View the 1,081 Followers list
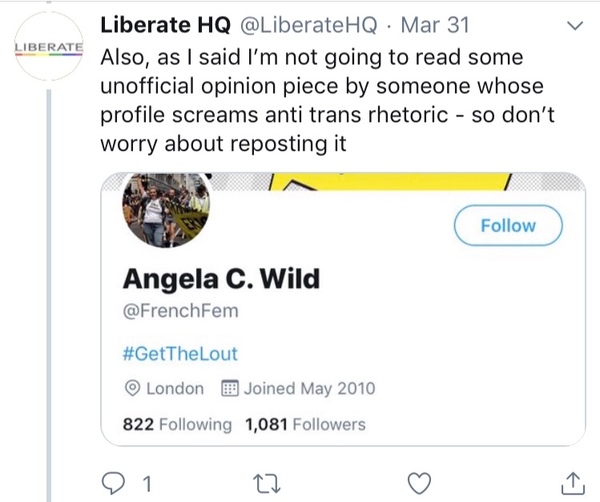The width and height of the screenshot is (600, 502). tap(305, 424)
